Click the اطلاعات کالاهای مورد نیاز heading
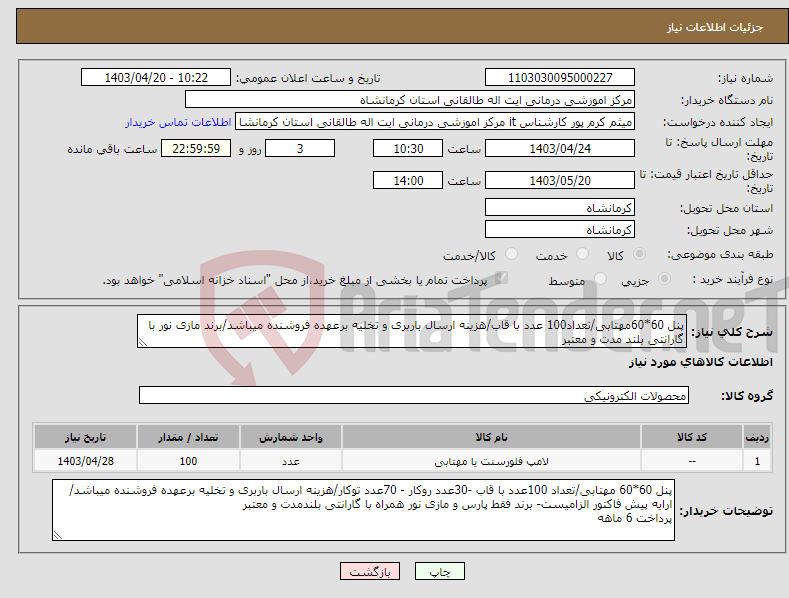 [x=700, y=362]
